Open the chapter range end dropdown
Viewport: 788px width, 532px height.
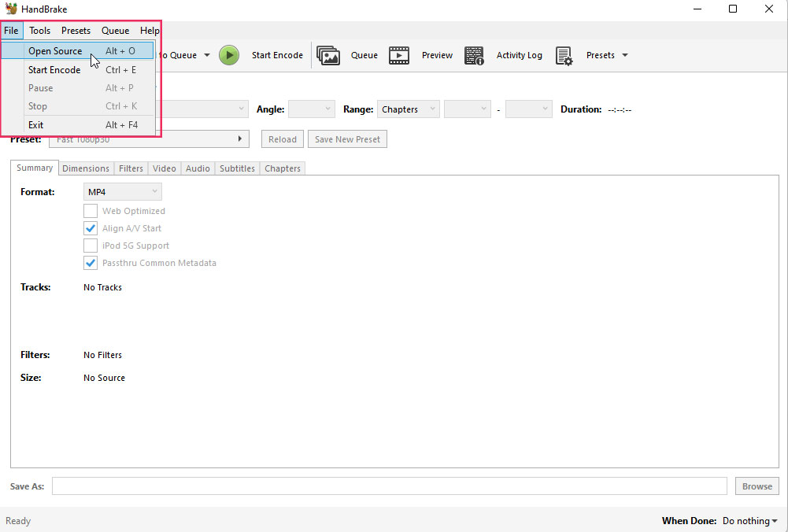(529, 109)
